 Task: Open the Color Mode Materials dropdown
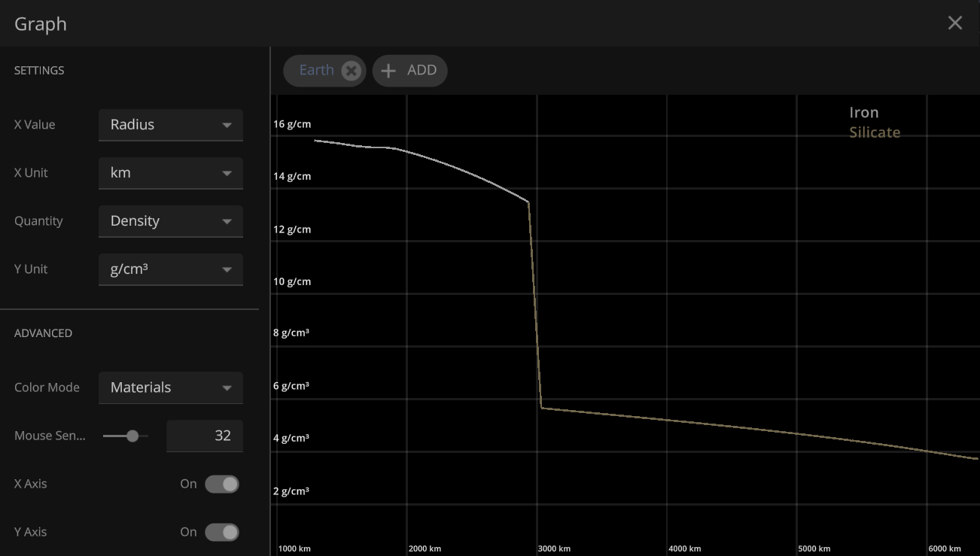(x=171, y=387)
